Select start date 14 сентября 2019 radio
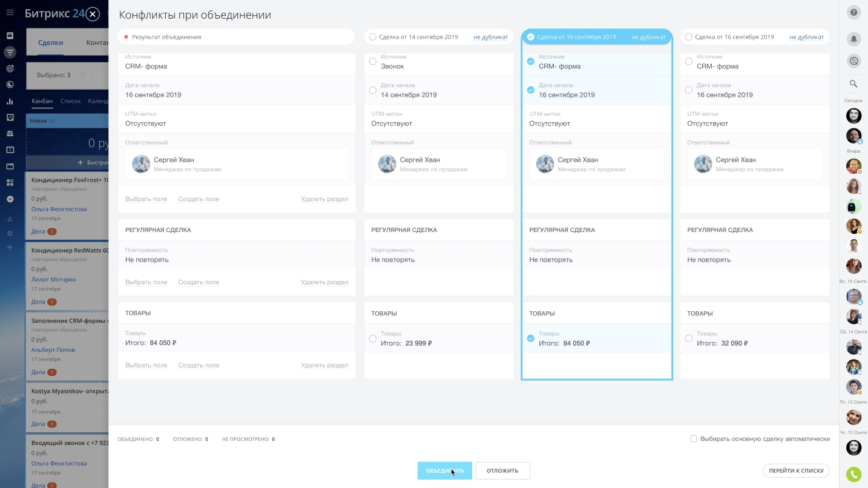The height and width of the screenshot is (488, 868). [x=373, y=90]
